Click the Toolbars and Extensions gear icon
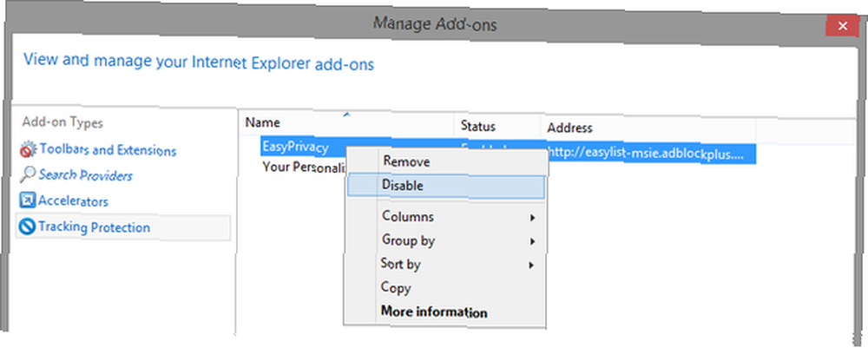This screenshot has height=348, width=868. [27, 149]
